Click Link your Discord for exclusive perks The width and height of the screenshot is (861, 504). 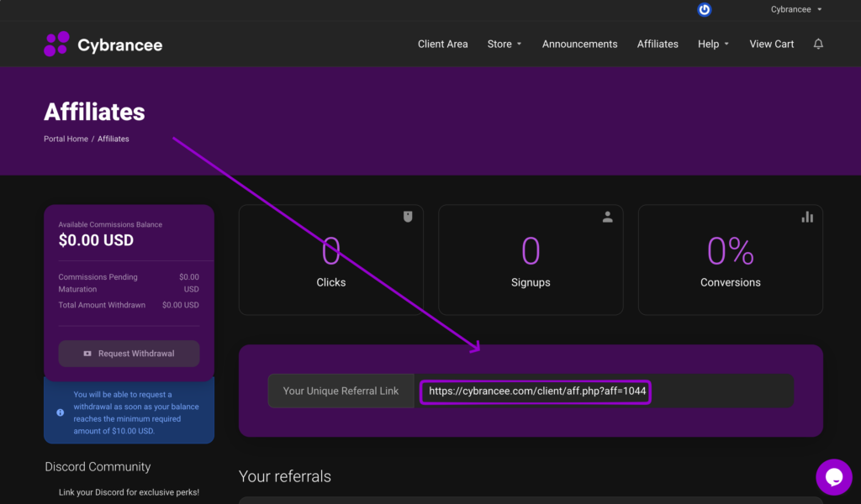tap(129, 492)
